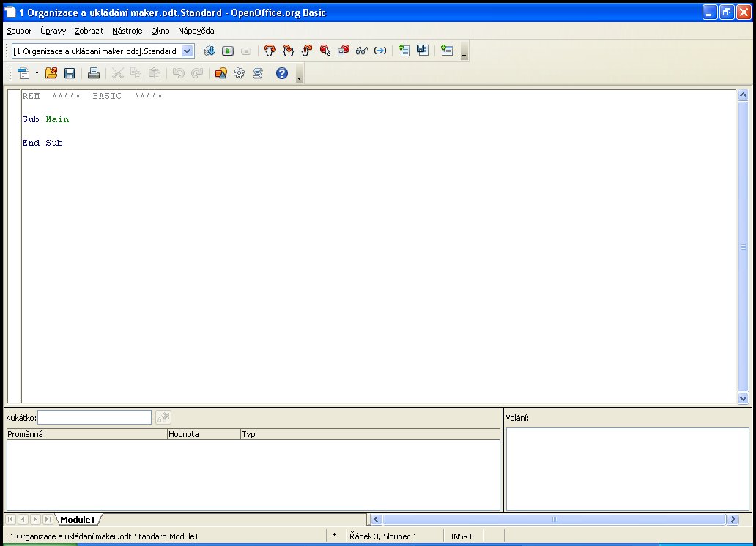Click the horizontal scrollbar left arrow
756x546 pixels.
tap(377, 520)
